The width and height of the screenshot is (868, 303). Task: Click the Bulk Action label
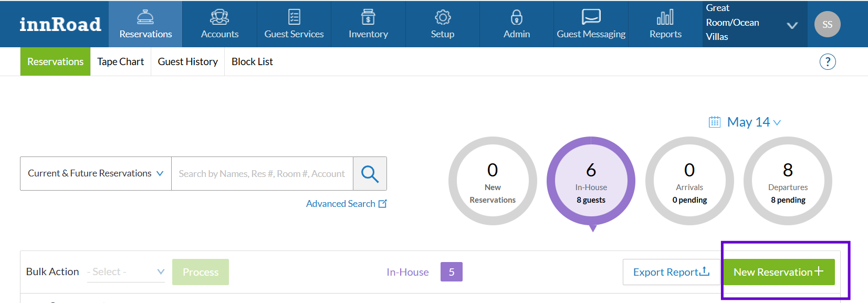(x=53, y=271)
